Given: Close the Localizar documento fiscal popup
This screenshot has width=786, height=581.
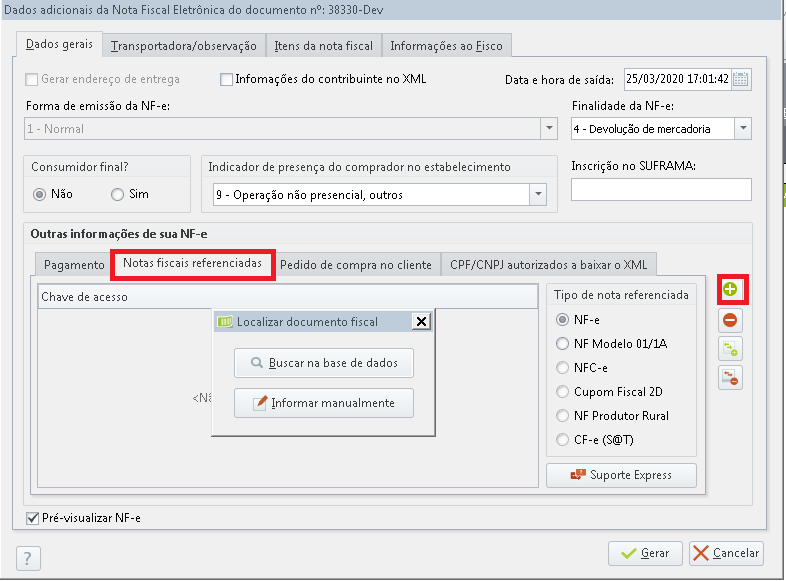Looking at the screenshot, I should pyautogui.click(x=422, y=321).
